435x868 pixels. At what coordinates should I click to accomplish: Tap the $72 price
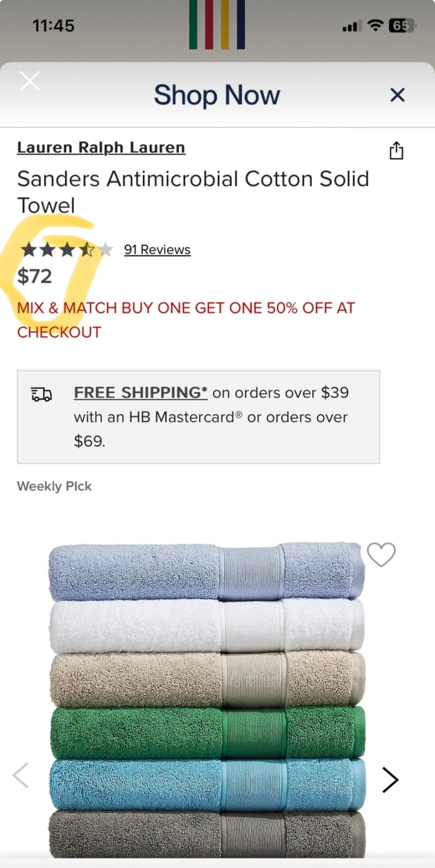tap(34, 276)
